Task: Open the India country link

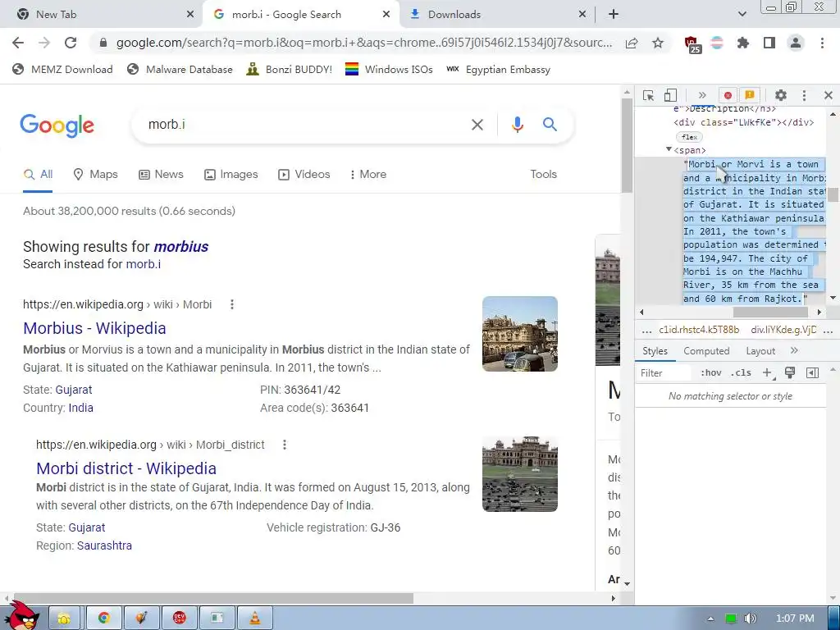Action: (81, 408)
